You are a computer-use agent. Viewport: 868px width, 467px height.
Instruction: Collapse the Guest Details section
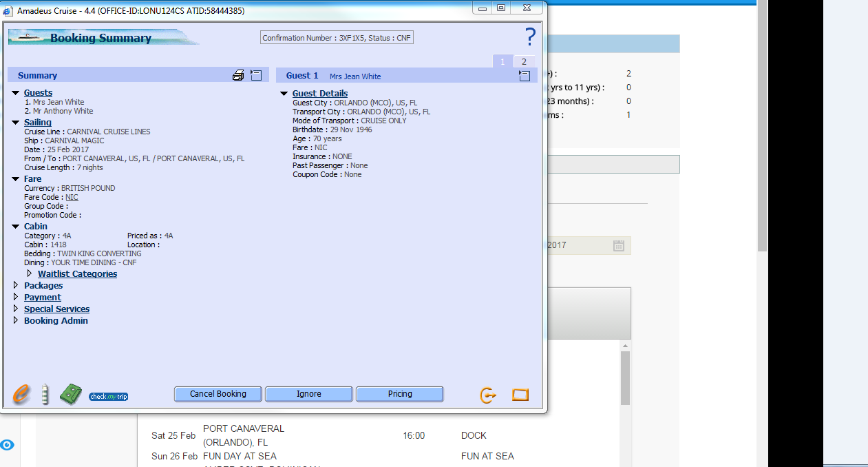(x=284, y=94)
